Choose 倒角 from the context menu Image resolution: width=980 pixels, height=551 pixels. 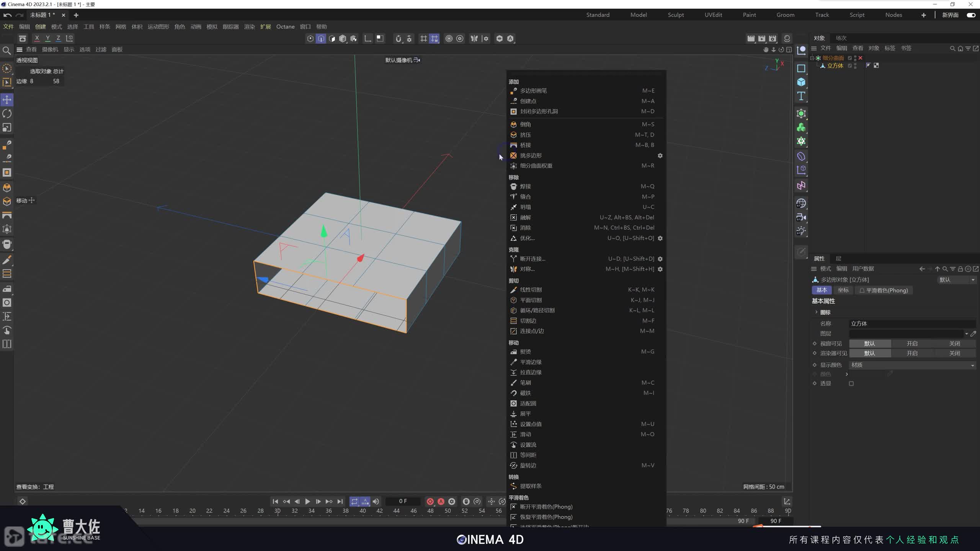pyautogui.click(x=525, y=124)
